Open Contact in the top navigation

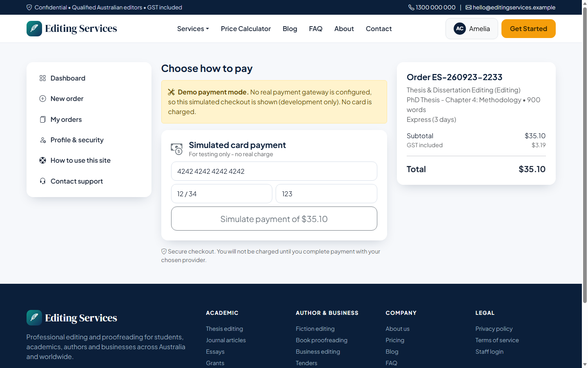[379, 29]
